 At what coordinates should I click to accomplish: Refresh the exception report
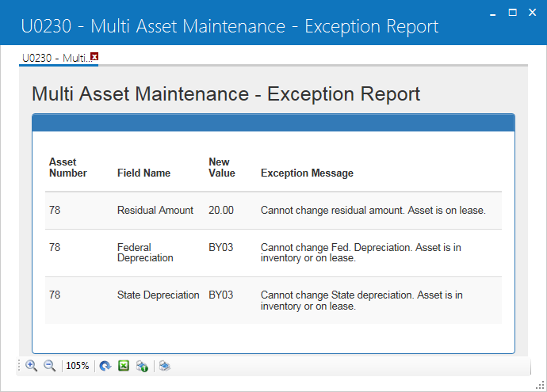105,366
